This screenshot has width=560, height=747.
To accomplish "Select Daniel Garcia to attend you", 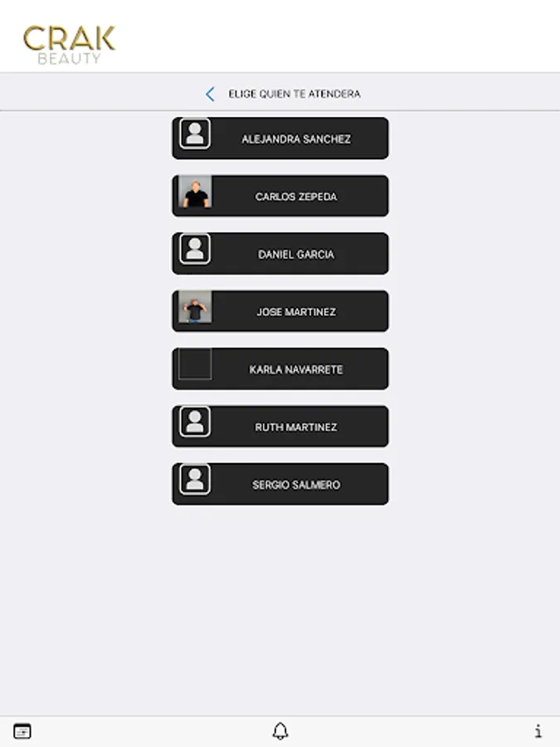I will tap(280, 253).
